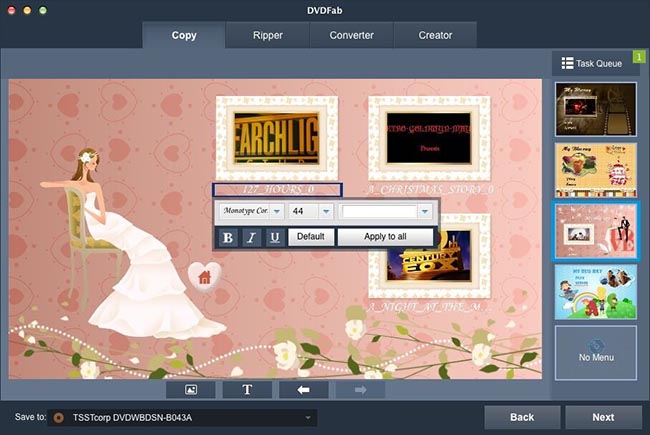This screenshot has height=435, width=650.
Task: Click the home heart icon on menu
Action: pyautogui.click(x=204, y=277)
